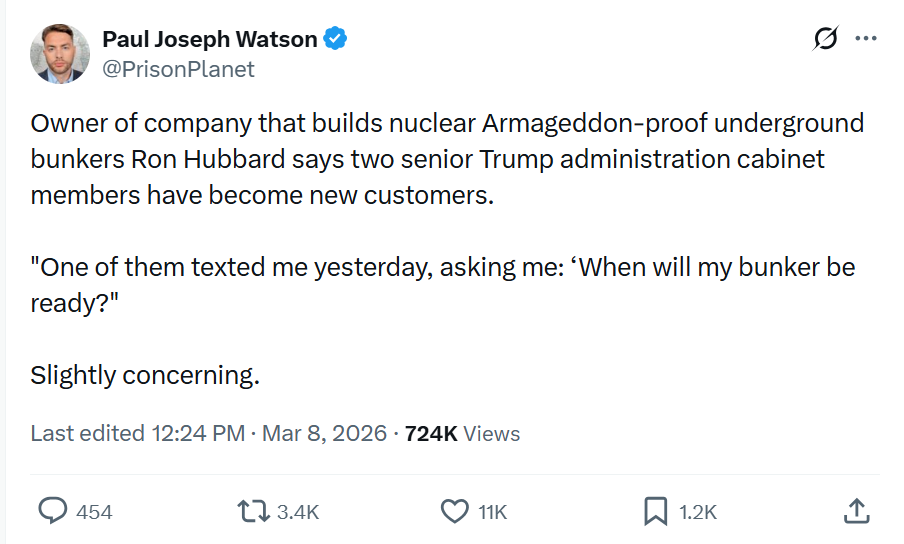Viewport: 904px width, 544px height.
Task: Click the 1.2K bookmarks count
Action: [x=698, y=512]
